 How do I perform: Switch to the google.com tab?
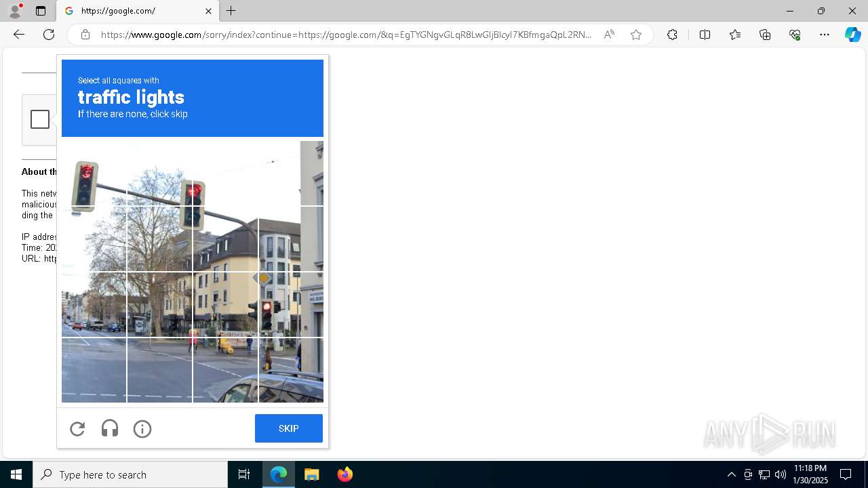click(139, 11)
